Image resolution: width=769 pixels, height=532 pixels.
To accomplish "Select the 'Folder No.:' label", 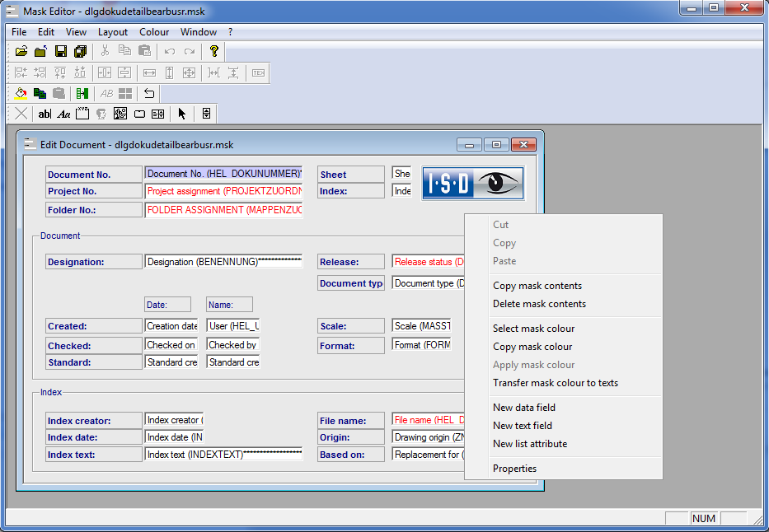I will click(x=94, y=210).
